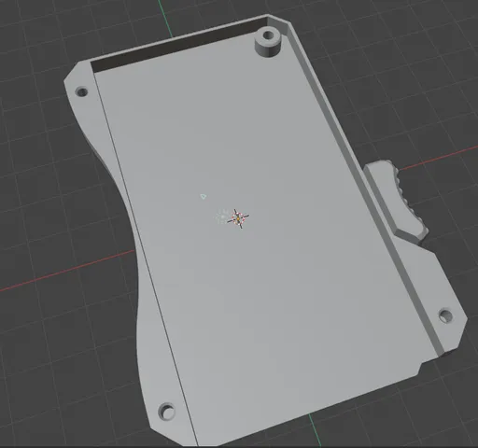This screenshot has width=478, height=448.
Task: Click the orange object origin dot
Action: 238,219
